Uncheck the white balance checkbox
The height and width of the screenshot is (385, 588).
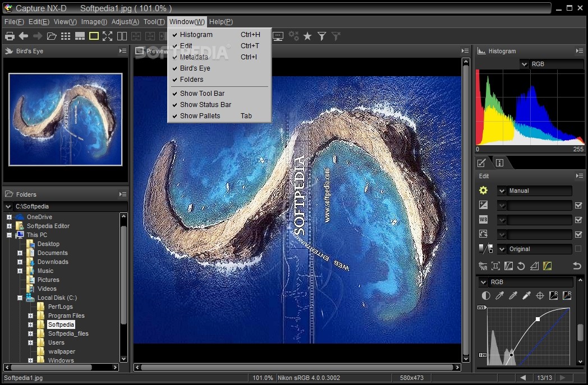(578, 220)
